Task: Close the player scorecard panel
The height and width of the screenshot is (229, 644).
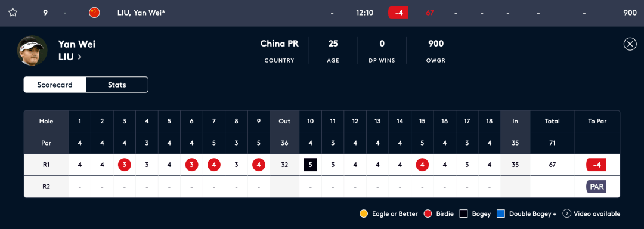Action: 630,44
